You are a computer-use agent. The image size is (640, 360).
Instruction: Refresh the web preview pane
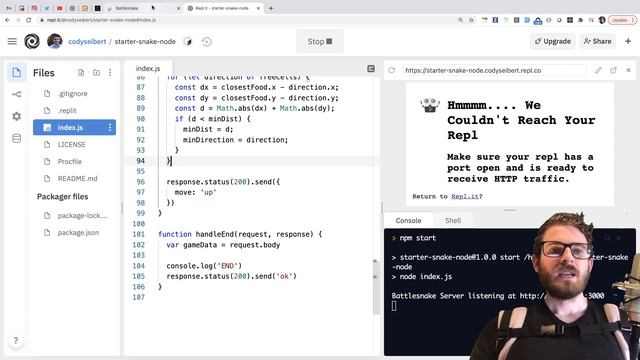pos(392,70)
